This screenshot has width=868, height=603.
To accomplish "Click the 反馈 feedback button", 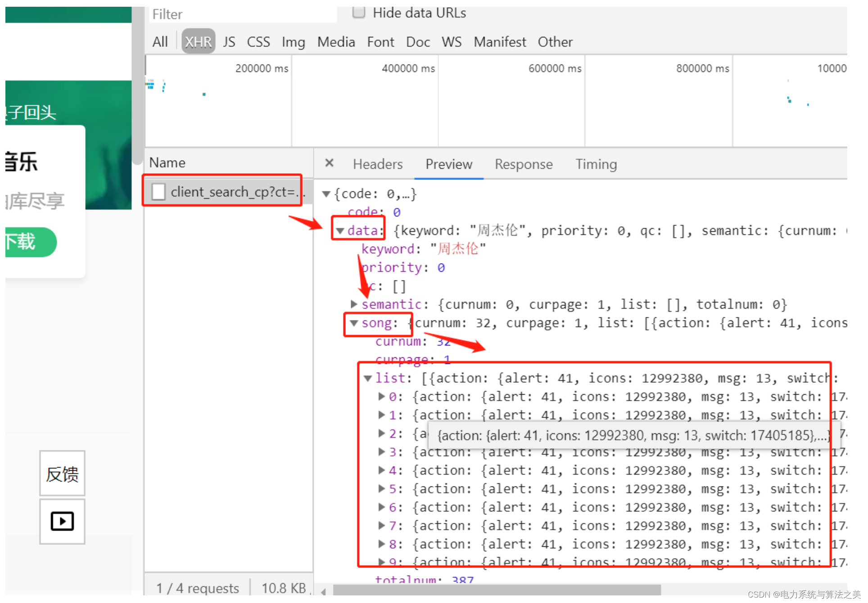I will 62,473.
